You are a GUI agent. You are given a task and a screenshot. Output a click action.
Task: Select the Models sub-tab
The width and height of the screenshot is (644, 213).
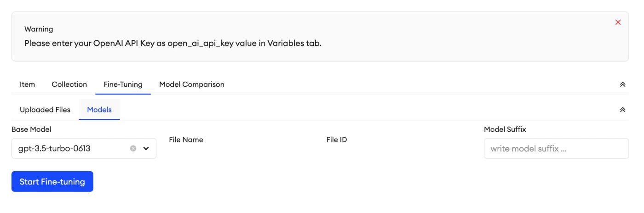(x=99, y=110)
